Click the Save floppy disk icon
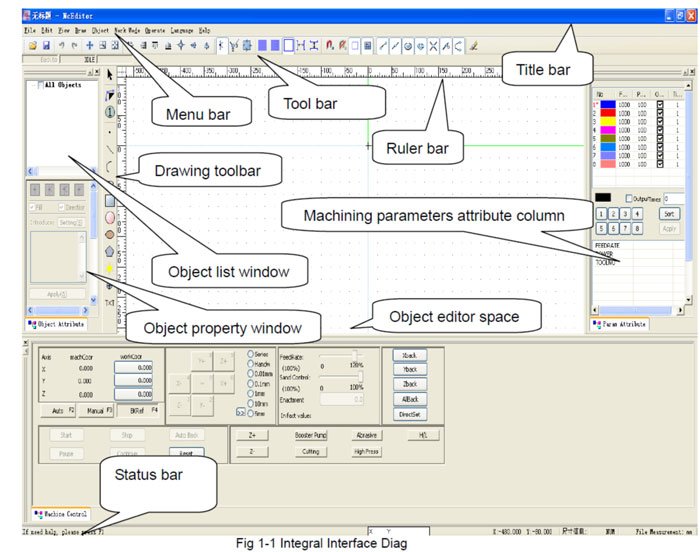 coord(46,46)
